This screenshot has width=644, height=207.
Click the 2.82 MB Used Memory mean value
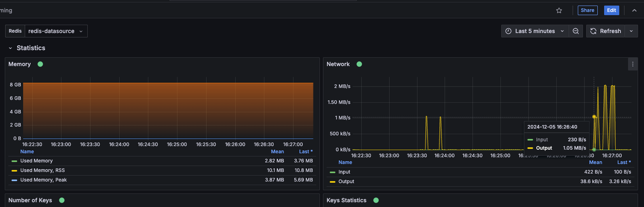click(275, 161)
